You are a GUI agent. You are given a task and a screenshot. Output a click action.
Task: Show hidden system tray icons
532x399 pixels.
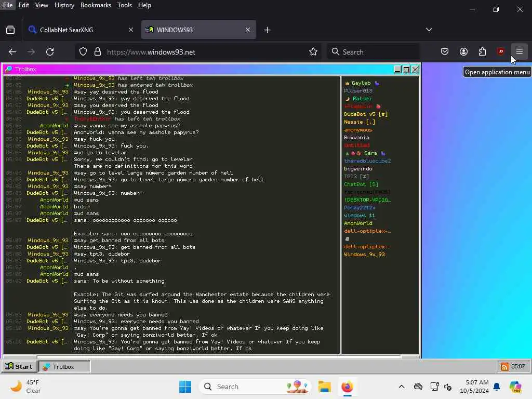tap(402, 387)
